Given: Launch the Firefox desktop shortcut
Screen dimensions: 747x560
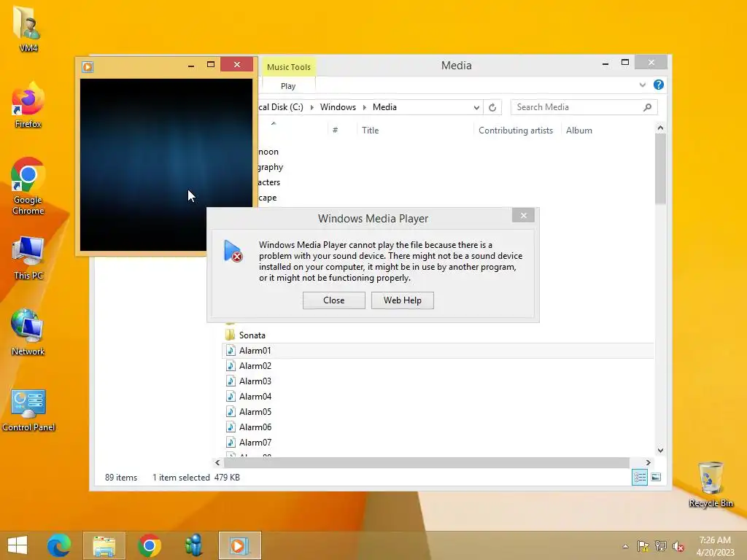Looking at the screenshot, I should tap(28, 105).
